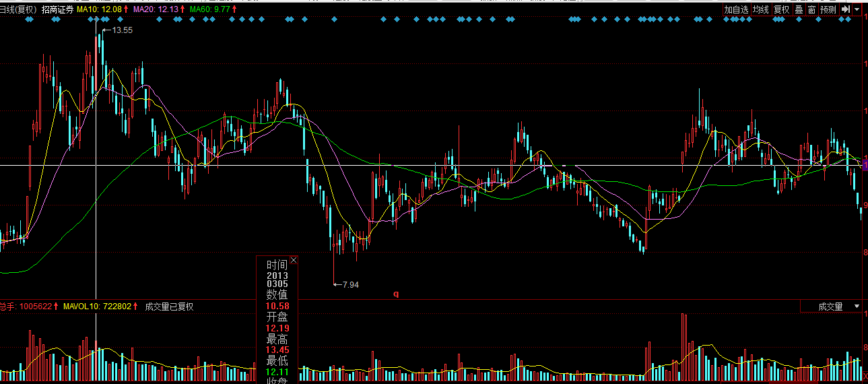Select the green MA60 indicator label
Screen dimensions: 868x384
tap(212, 10)
